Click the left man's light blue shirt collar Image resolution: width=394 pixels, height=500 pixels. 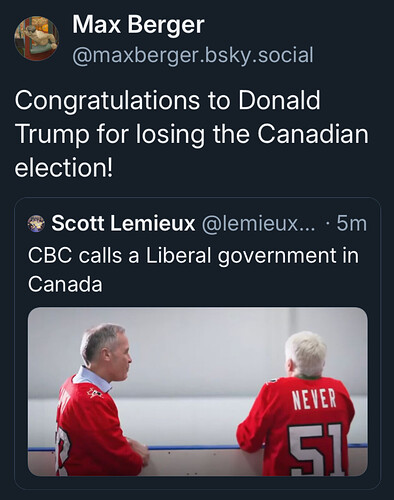tap(92, 379)
